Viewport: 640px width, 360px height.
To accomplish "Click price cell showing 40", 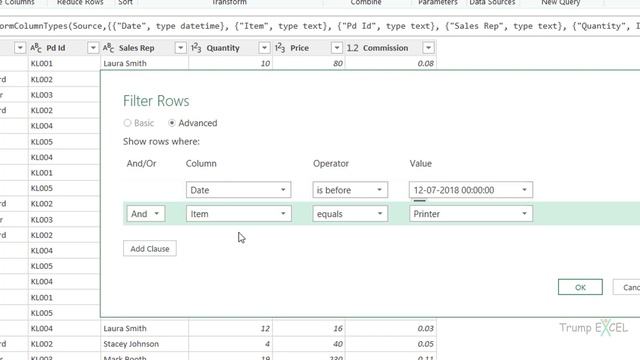I will point(309,344).
